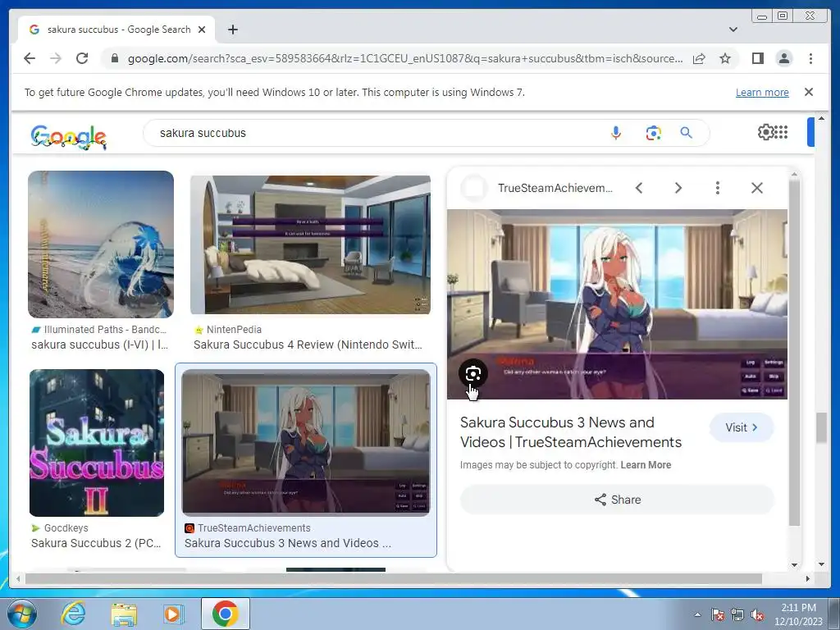Start voice search with the microphone
Image resolution: width=840 pixels, height=630 pixels.
[x=616, y=133]
